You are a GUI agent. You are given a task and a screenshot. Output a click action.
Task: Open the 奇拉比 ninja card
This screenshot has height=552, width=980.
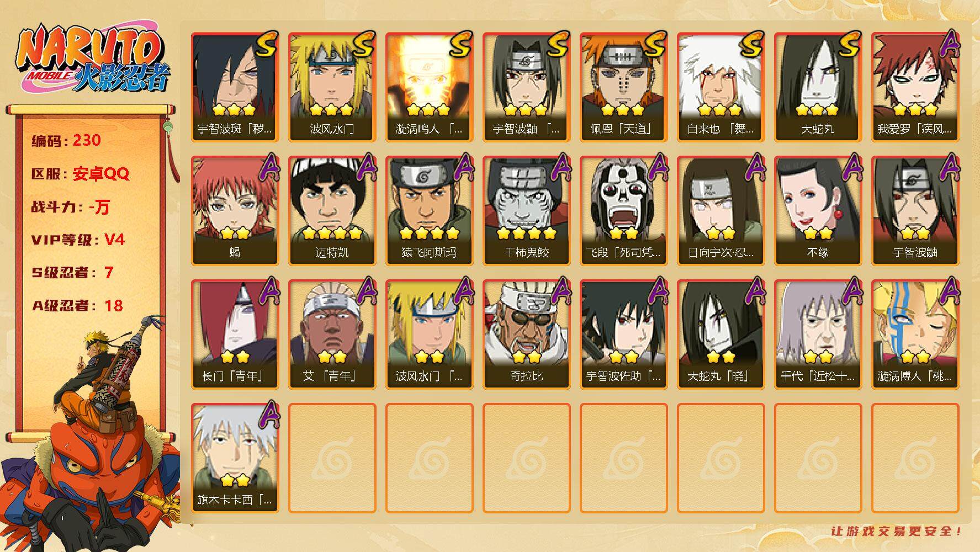pyautogui.click(x=526, y=334)
